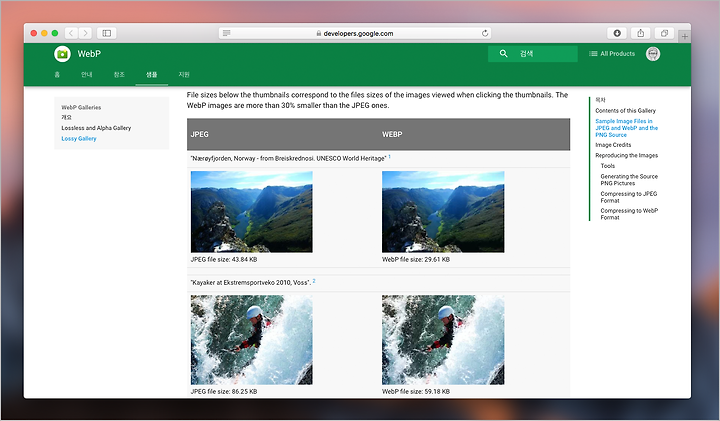Image resolution: width=720 pixels, height=421 pixels.
Task: Select the 지원 tab
Action: point(184,74)
